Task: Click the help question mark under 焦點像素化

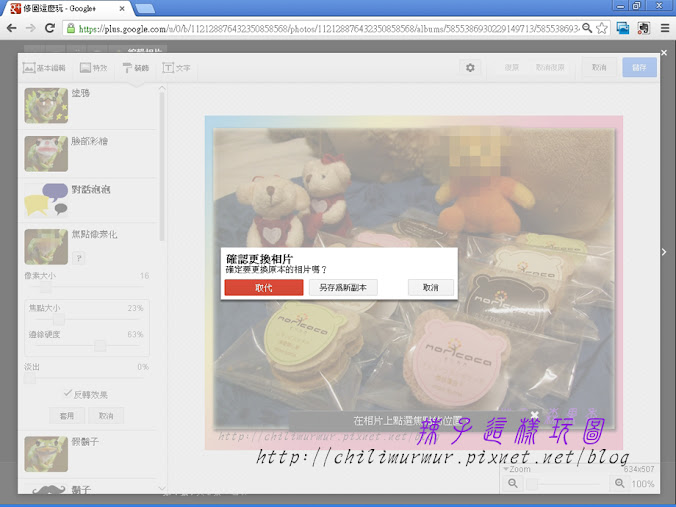Action: (78, 258)
